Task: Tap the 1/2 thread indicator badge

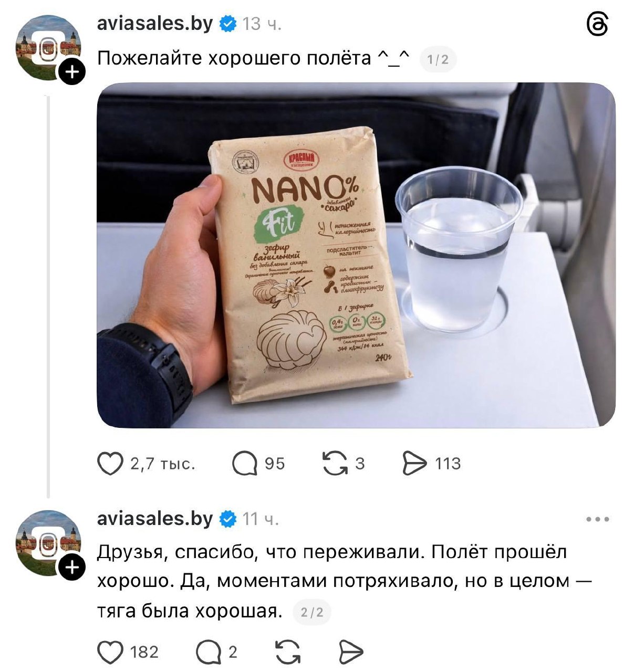Action: pyautogui.click(x=438, y=60)
